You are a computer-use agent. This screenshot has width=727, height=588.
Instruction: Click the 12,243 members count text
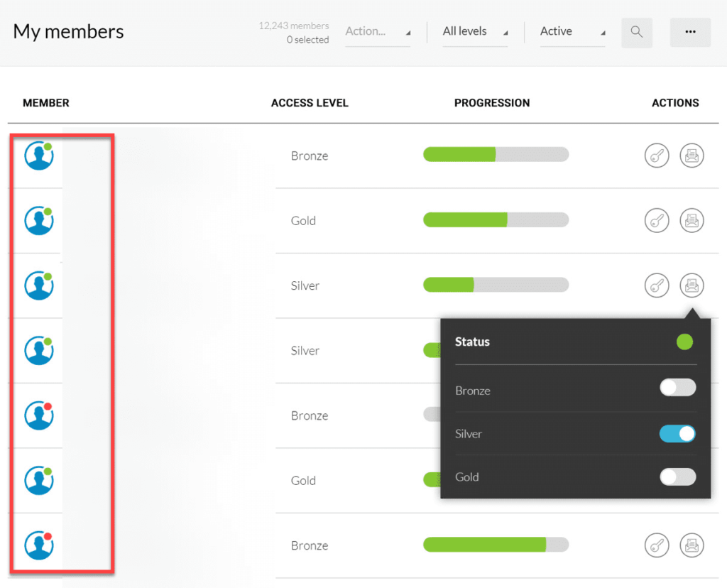pos(294,26)
